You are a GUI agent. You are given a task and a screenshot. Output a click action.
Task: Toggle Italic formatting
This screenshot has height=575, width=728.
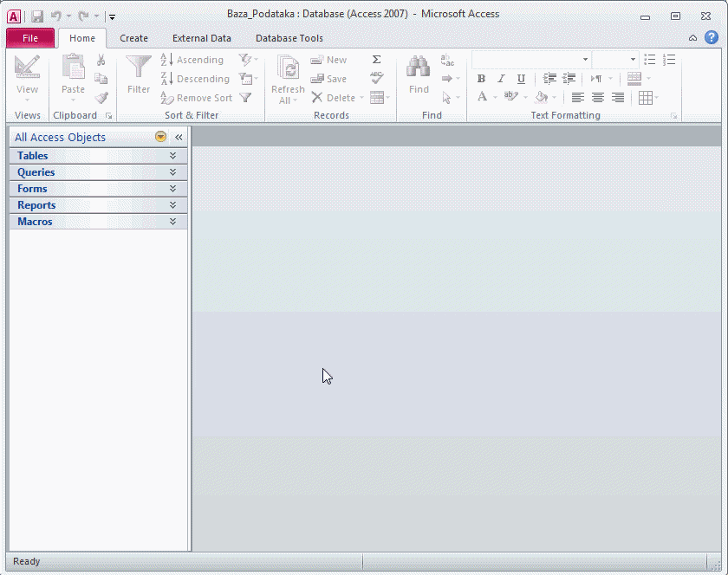[x=501, y=79]
